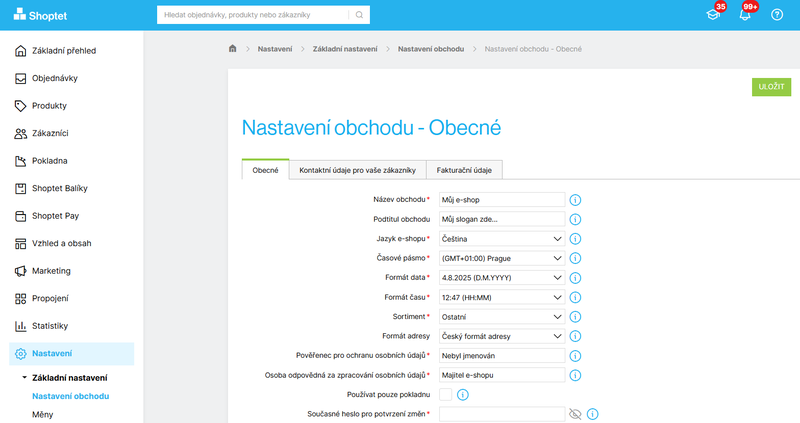
Task: Open the Jazyk e-shopu dropdown
Action: pyautogui.click(x=502, y=239)
